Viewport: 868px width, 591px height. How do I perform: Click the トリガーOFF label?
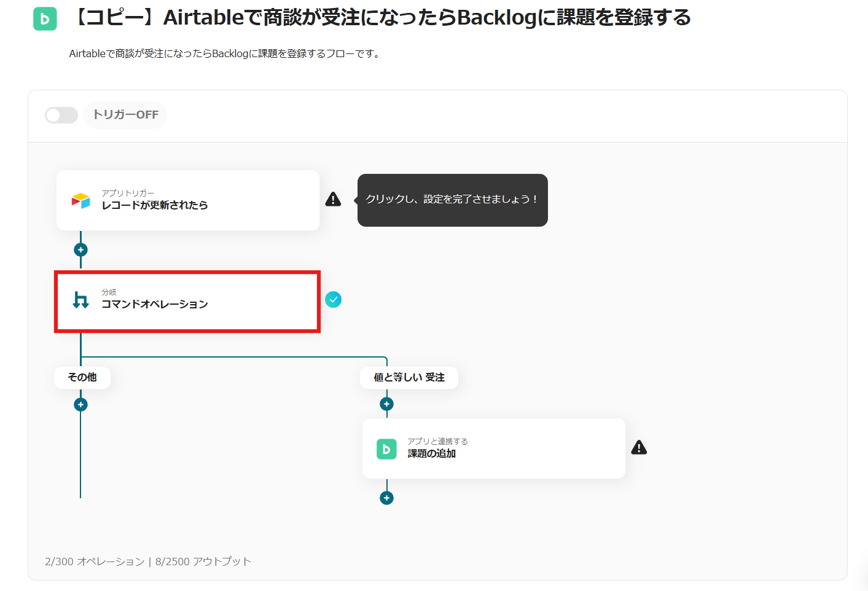pos(126,115)
